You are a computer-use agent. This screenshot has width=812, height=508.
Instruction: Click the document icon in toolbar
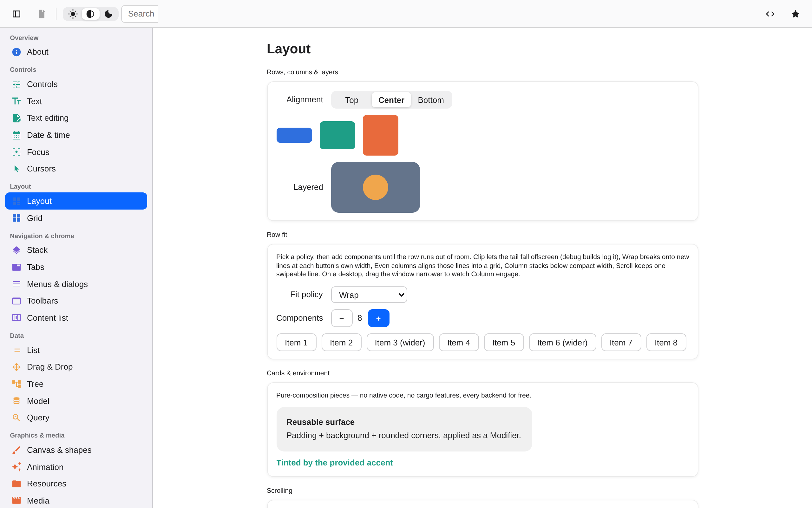tap(42, 14)
